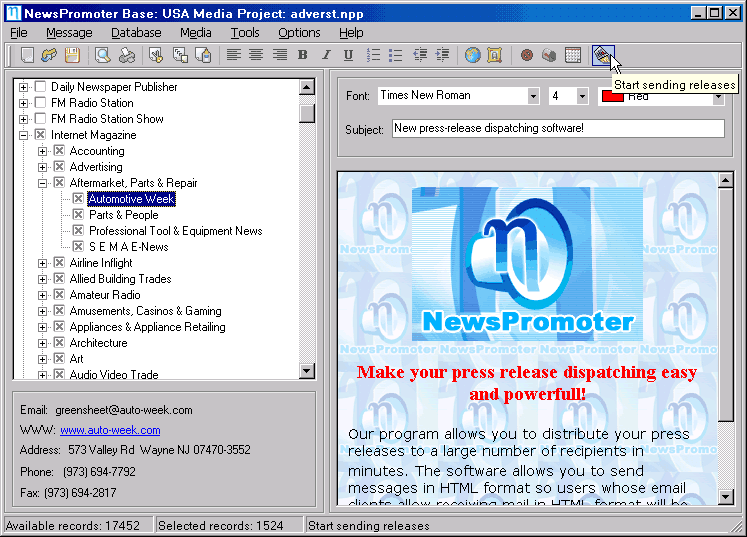The width and height of the screenshot is (747, 537).
Task: Click the Copy toolbar icon
Action: click(x=180, y=55)
